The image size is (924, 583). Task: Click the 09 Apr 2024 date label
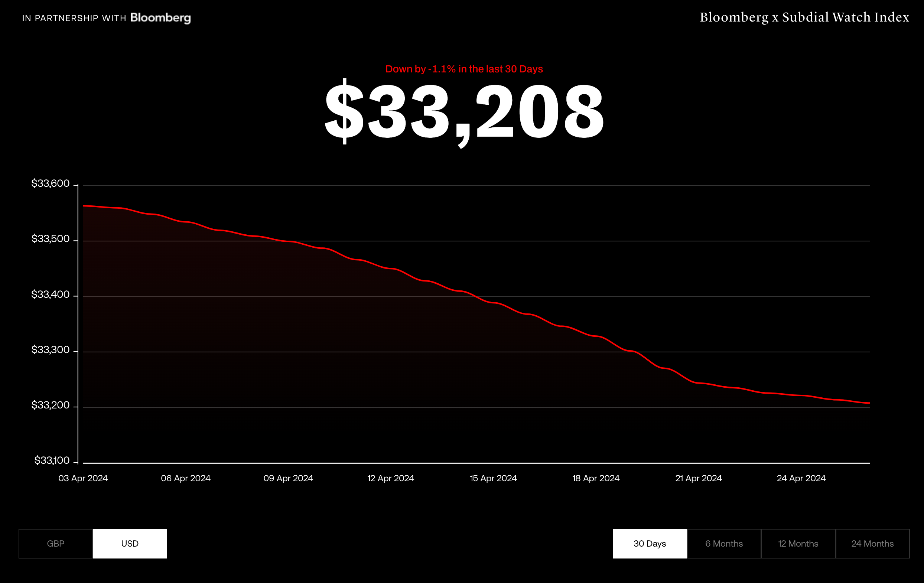[x=288, y=478]
